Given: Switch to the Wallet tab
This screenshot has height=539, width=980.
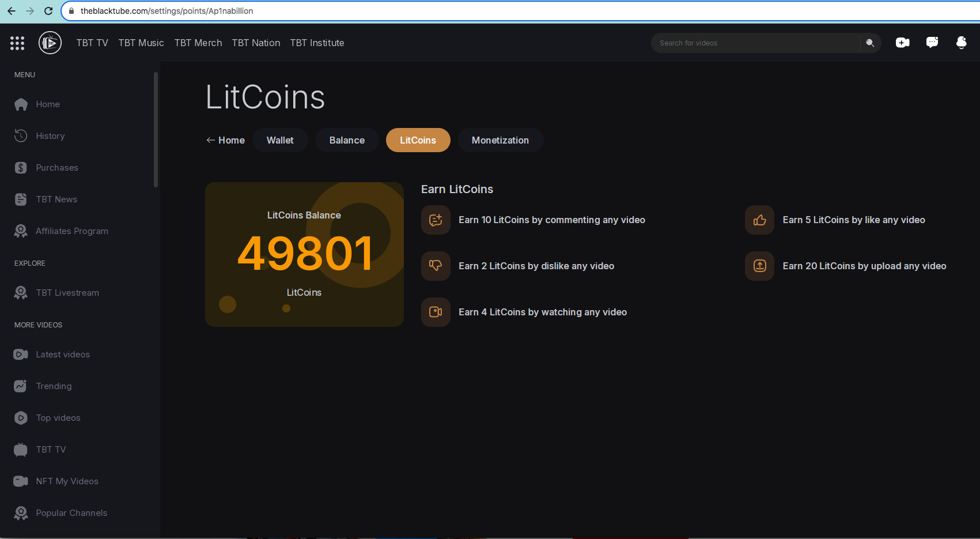Looking at the screenshot, I should 280,140.
